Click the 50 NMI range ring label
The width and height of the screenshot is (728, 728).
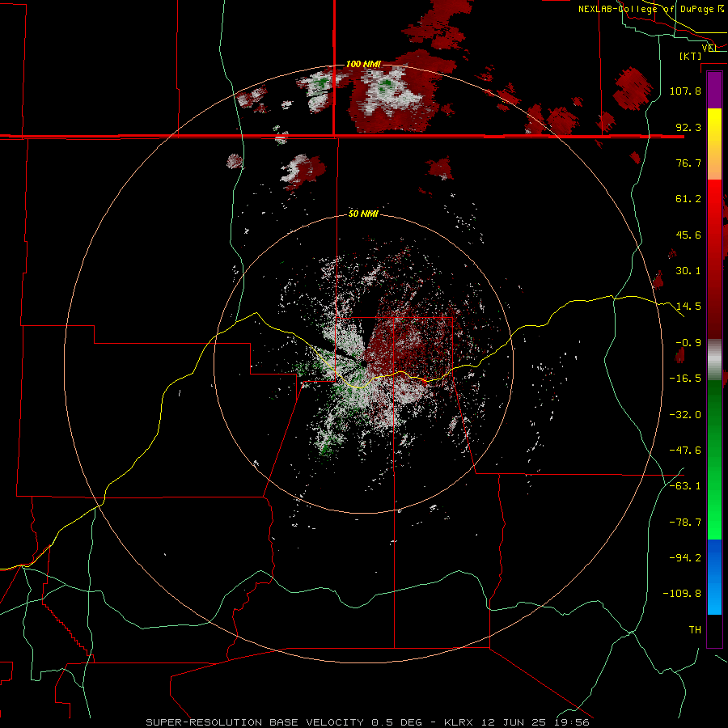pos(363,214)
